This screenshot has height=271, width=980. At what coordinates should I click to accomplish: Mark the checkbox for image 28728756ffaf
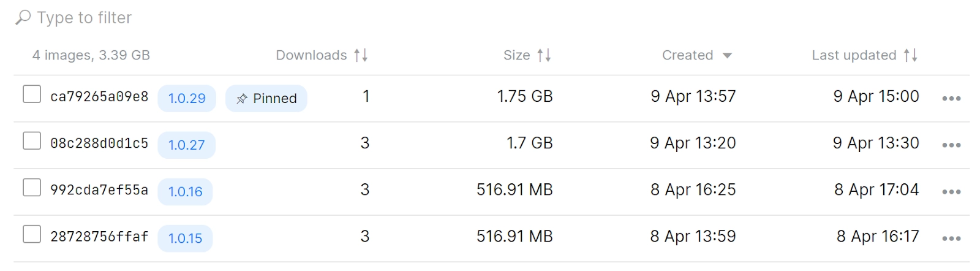[32, 234]
